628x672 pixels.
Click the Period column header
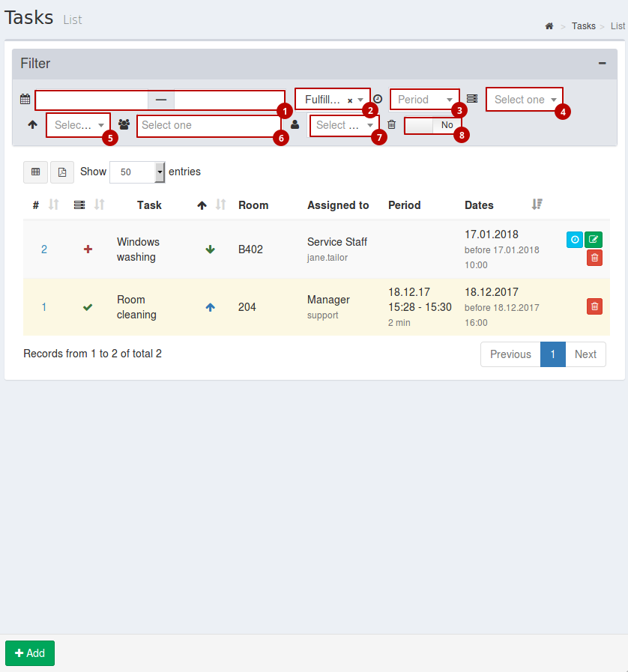pos(404,205)
